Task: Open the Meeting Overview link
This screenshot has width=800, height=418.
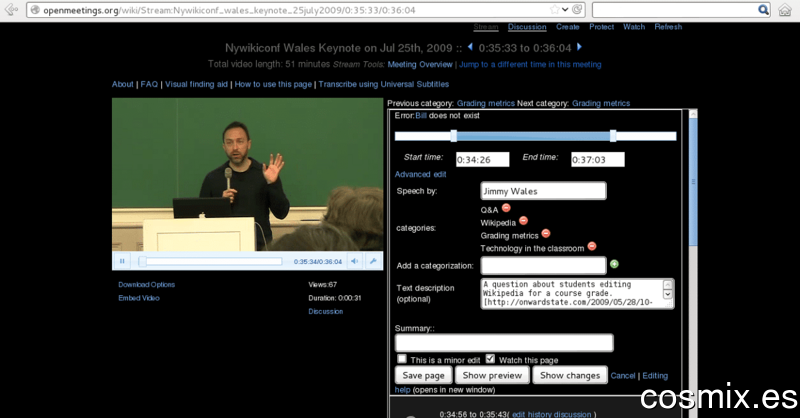Action: (420, 64)
